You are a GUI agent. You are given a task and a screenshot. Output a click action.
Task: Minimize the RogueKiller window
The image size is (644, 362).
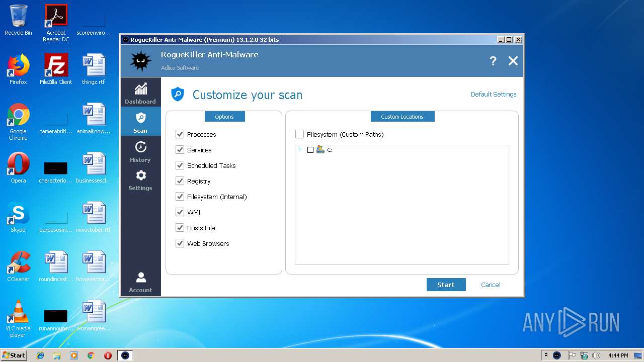(x=501, y=40)
